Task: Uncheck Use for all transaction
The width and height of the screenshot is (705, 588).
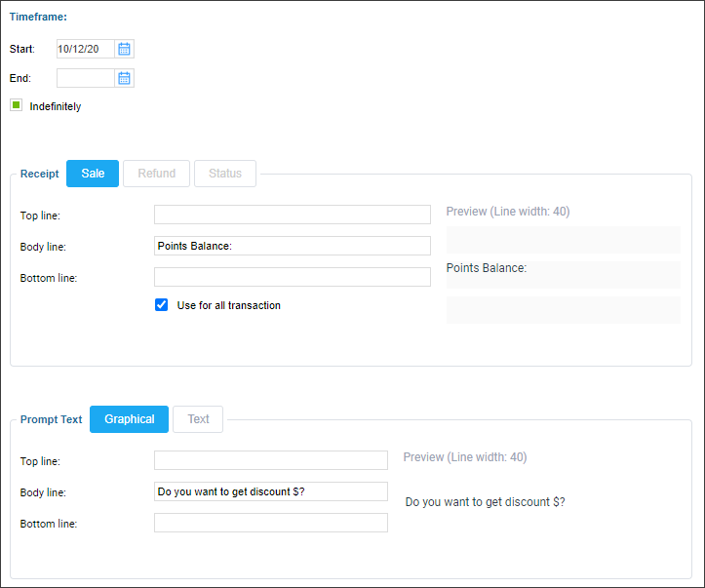Action: [x=162, y=305]
